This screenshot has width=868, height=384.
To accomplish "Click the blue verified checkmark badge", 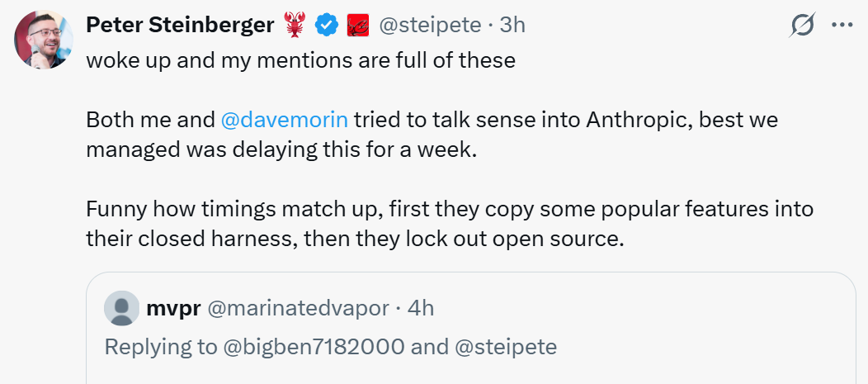I will (328, 26).
